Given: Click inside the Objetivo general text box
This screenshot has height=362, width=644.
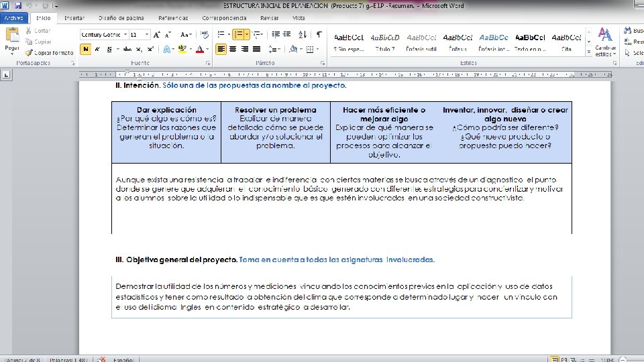Looking at the screenshot, I should click(341, 297).
